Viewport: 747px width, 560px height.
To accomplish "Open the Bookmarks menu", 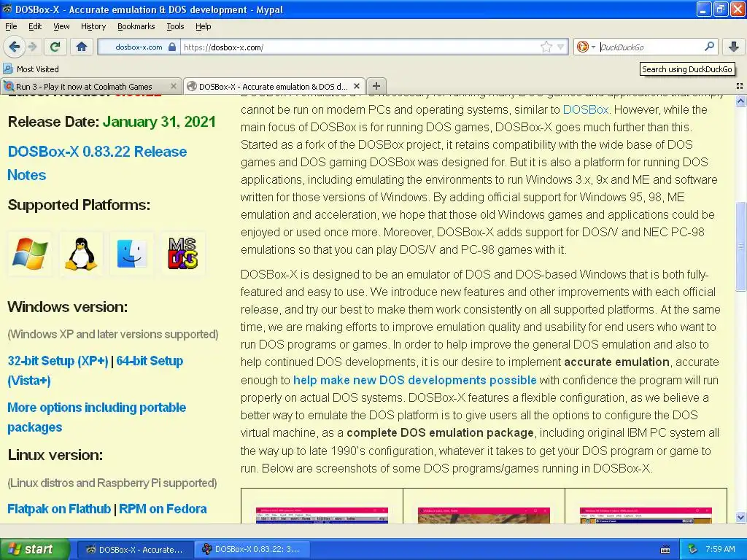I will 136,26.
